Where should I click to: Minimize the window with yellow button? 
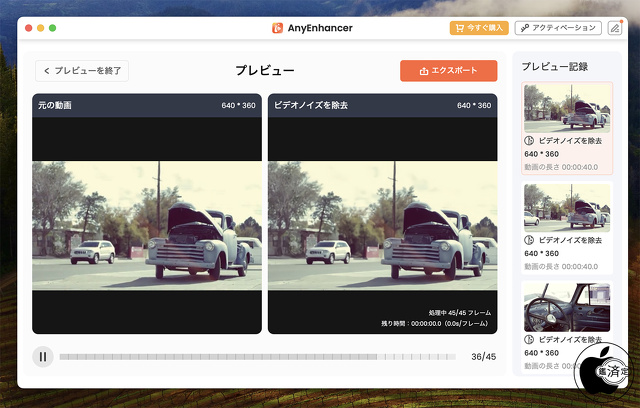pyautogui.click(x=40, y=28)
